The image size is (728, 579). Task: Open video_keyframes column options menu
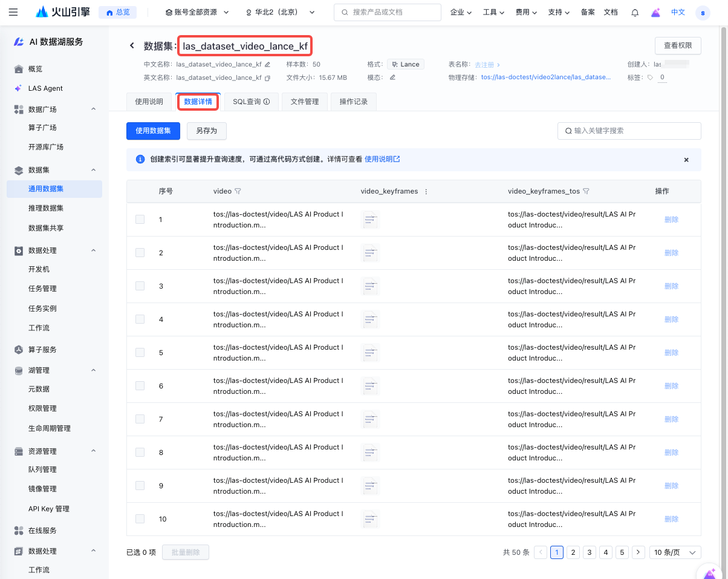[426, 191]
